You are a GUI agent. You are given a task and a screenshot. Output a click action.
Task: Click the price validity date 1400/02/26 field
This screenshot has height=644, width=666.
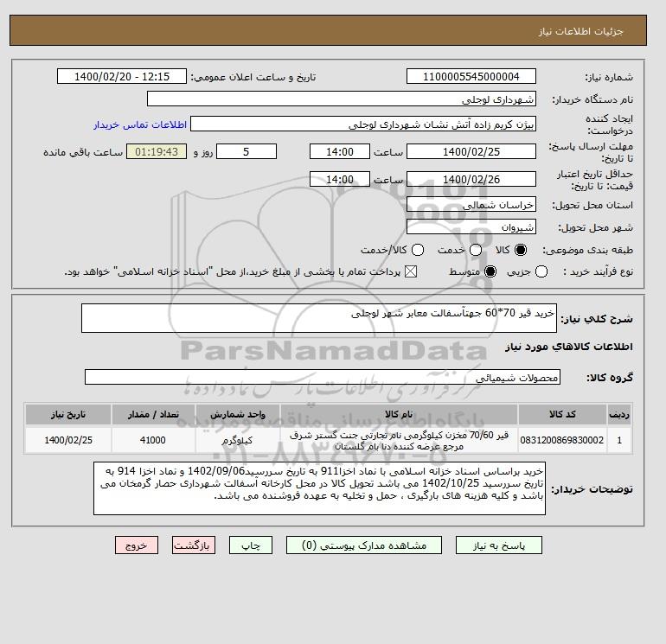click(x=471, y=179)
